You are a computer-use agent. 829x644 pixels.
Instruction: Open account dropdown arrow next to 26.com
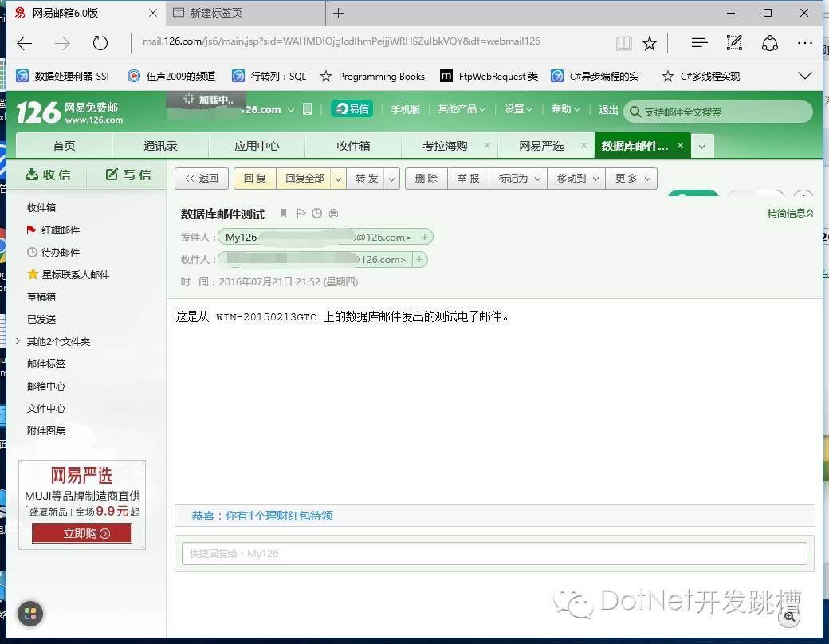pos(291,110)
